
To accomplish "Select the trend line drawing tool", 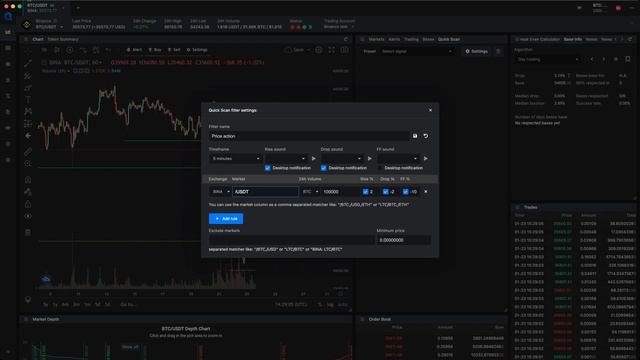I will pyautogui.click(x=28, y=63).
